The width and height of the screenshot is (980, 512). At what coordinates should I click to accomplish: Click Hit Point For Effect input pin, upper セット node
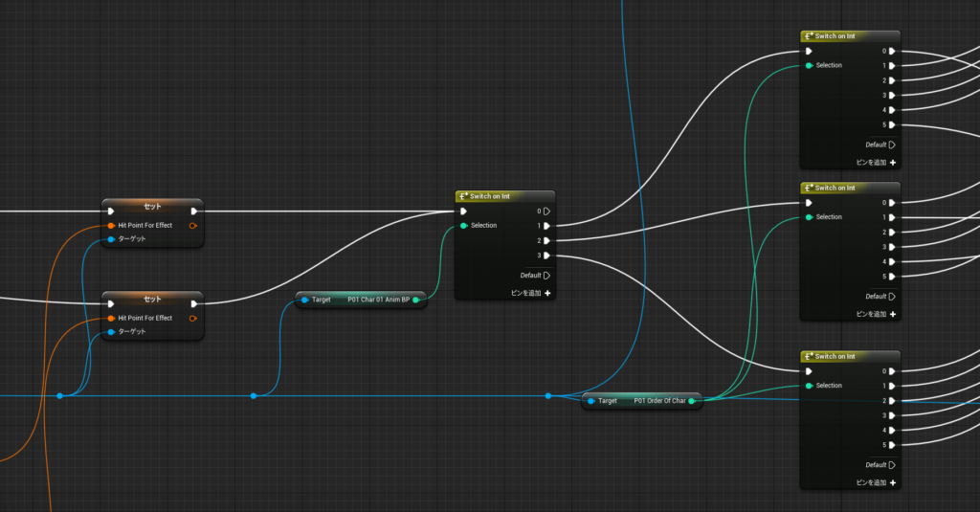(111, 226)
